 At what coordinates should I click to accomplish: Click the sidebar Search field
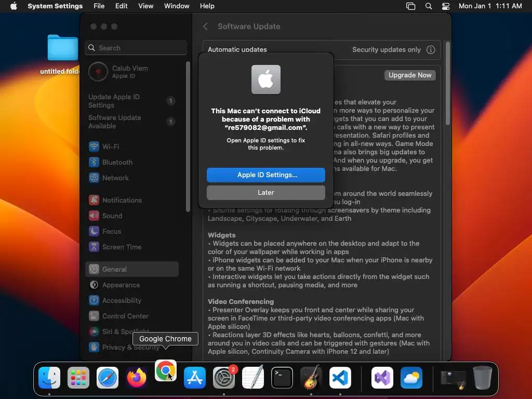136,48
